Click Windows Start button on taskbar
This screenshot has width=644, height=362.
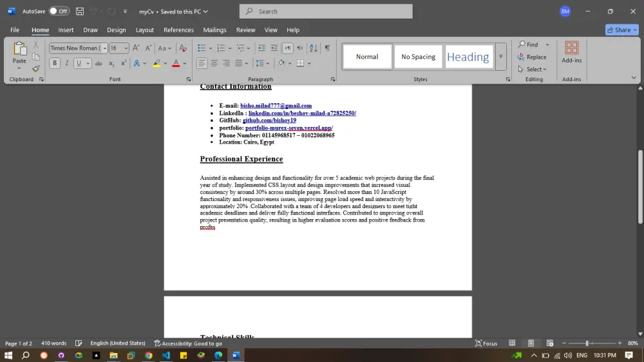coord(8,355)
